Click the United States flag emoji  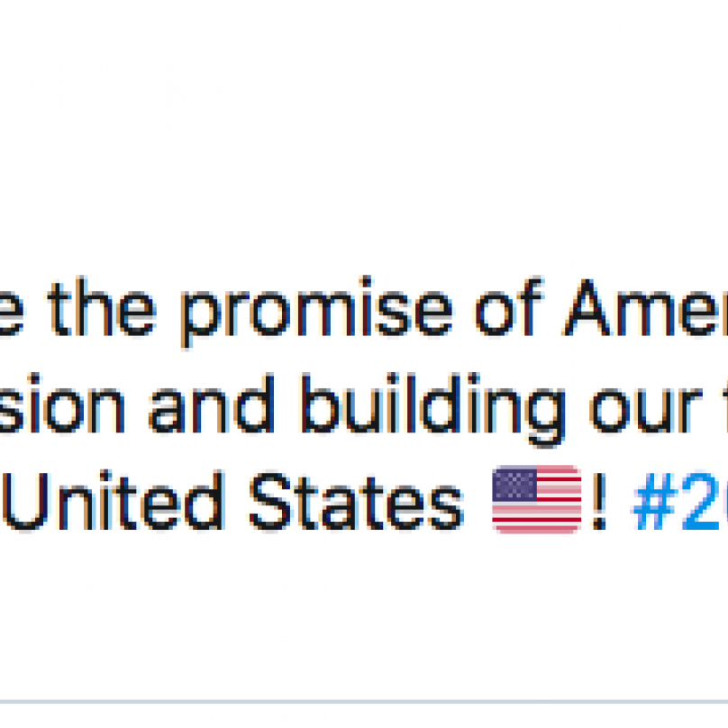point(537,499)
